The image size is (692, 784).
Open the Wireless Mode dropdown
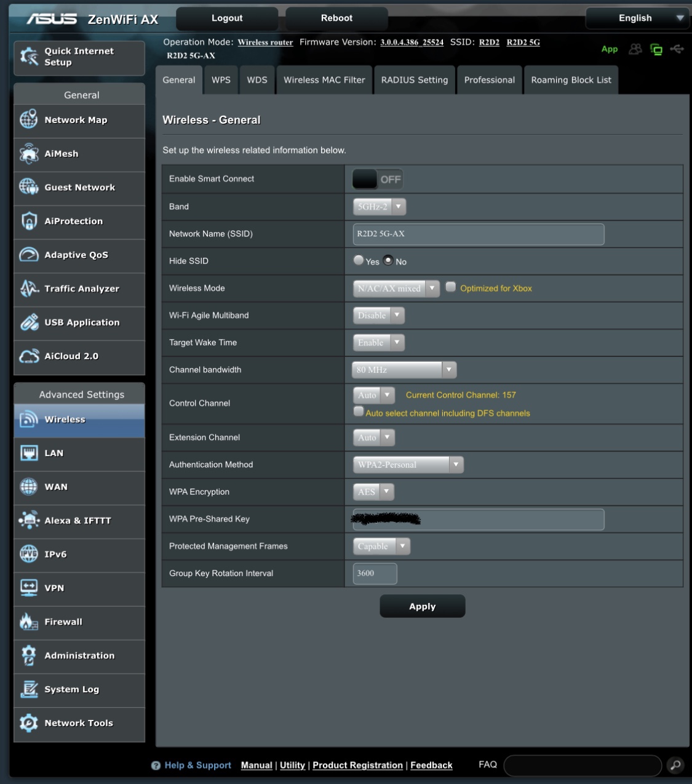tap(396, 288)
